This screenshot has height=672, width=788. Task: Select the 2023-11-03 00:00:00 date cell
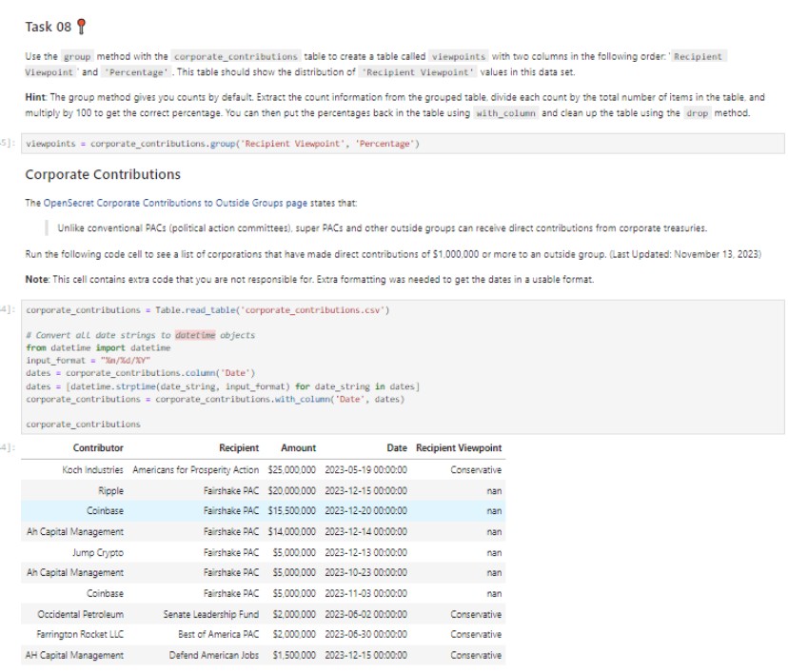(365, 594)
